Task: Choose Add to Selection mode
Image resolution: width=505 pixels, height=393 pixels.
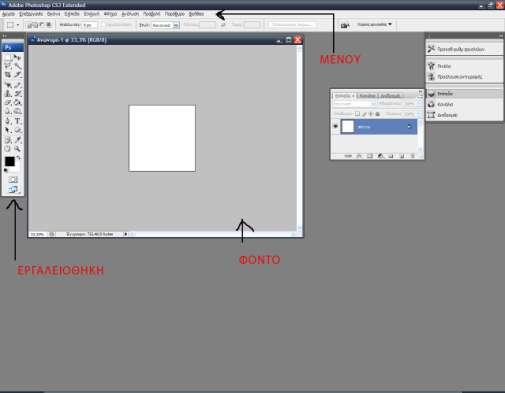Action: 36,25
